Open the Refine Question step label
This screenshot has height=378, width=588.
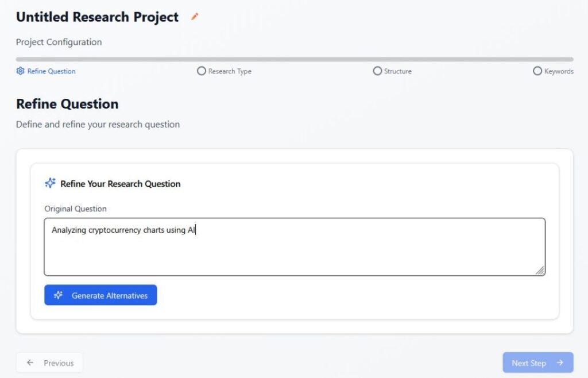coord(51,71)
